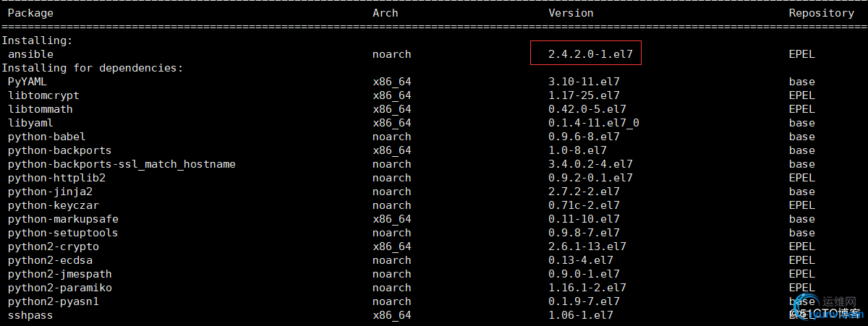Click version 0.9.2-0.1.el7

(590, 178)
